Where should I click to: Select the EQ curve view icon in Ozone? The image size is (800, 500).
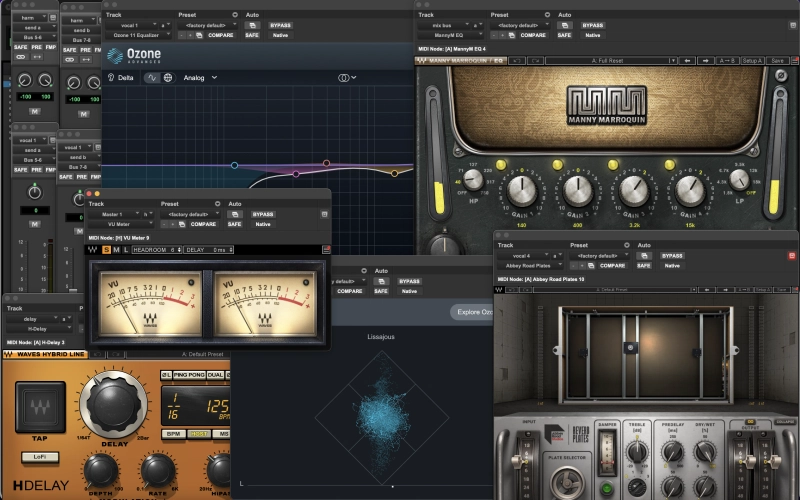click(x=152, y=77)
